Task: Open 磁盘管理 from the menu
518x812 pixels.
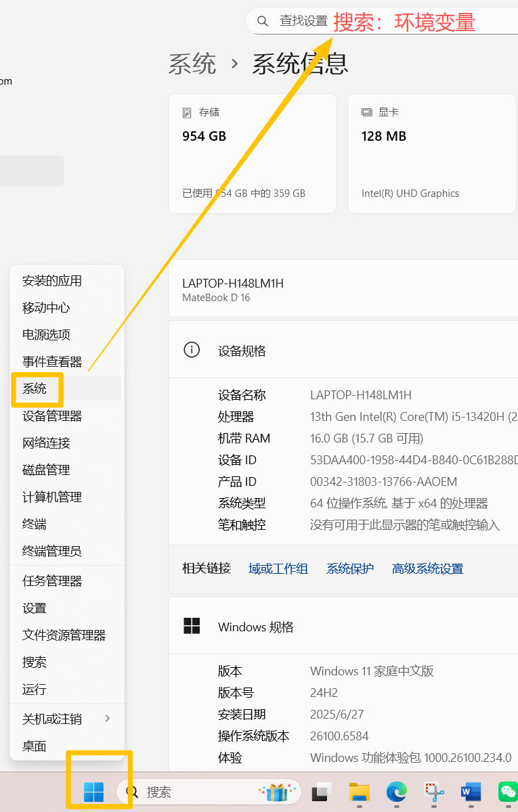Action: pos(67,470)
